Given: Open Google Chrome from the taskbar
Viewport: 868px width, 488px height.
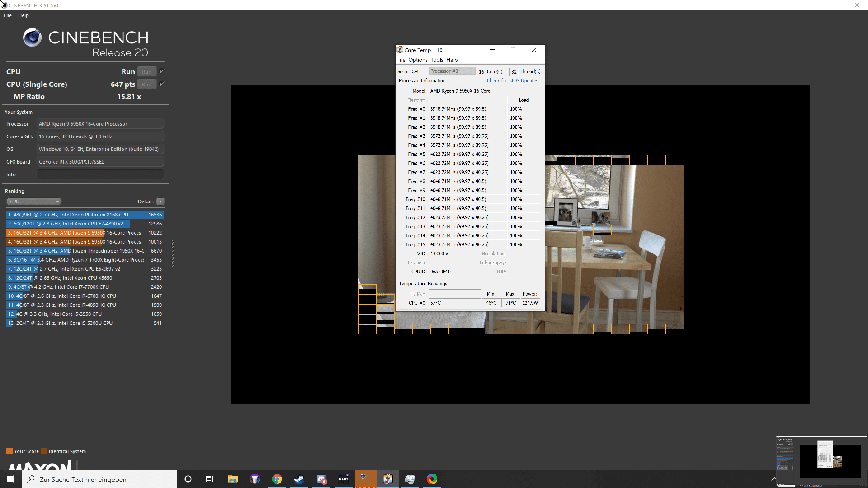Looking at the screenshot, I should click(x=277, y=479).
